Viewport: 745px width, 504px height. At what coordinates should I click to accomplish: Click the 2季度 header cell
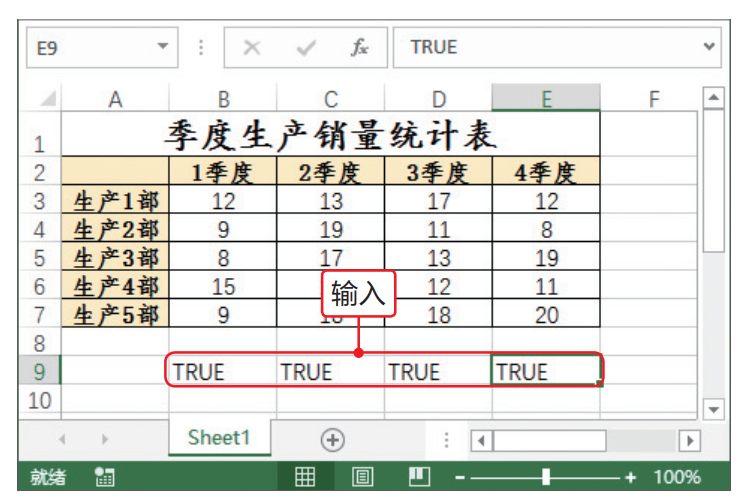(x=331, y=171)
